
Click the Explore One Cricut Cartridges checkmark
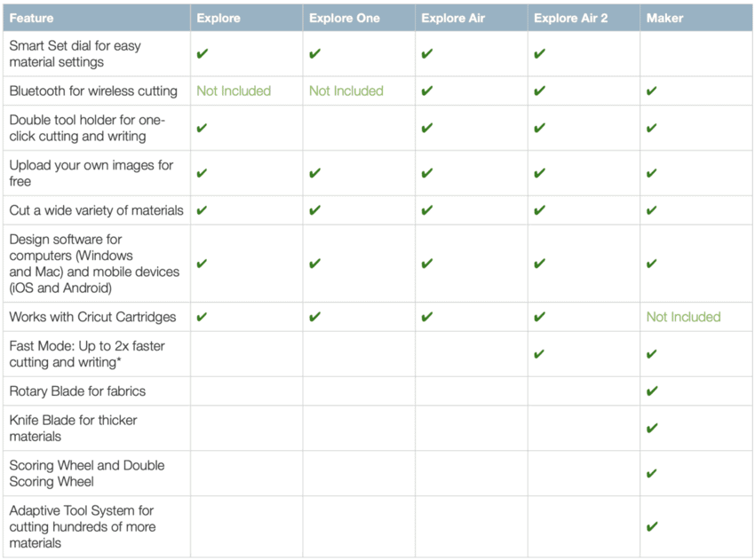(314, 317)
